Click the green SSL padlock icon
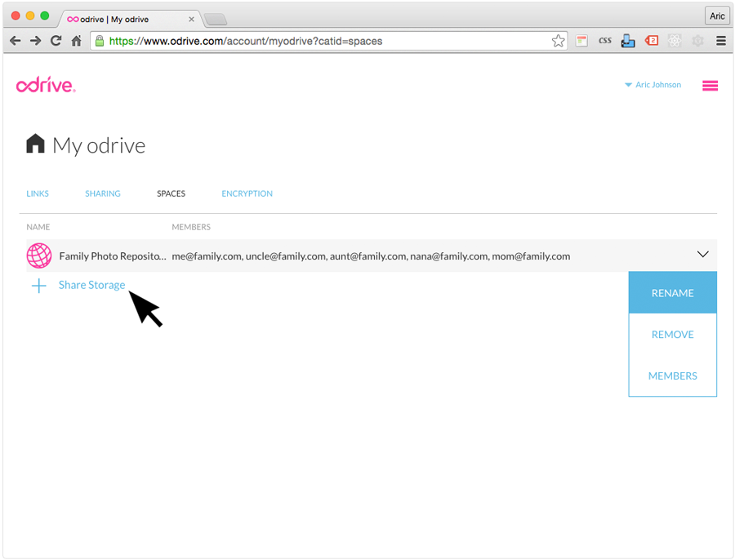Screen dimensions: 735x560 (x=100, y=41)
